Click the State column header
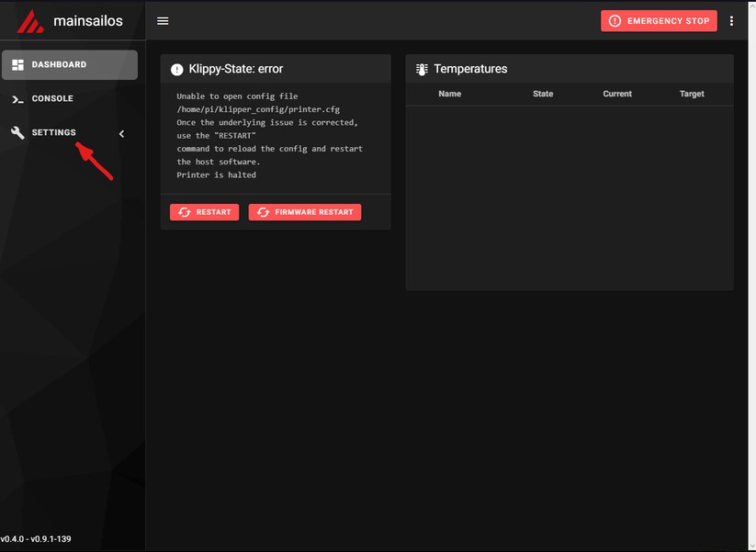Viewport: 756px width, 552px height. pos(543,94)
